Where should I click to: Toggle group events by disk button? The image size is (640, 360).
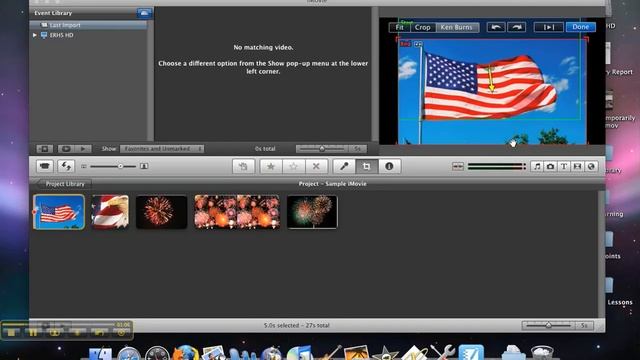point(144,13)
